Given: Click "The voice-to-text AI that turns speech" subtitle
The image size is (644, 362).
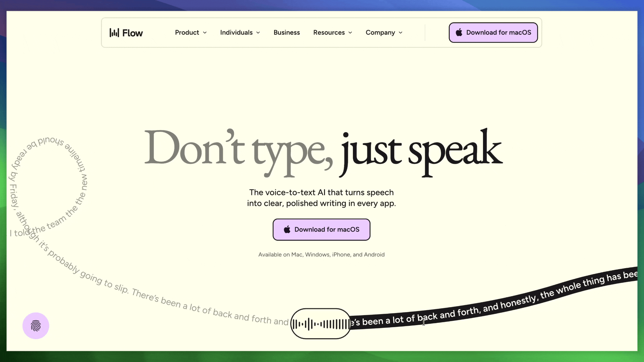Looking at the screenshot, I should pos(321,192).
